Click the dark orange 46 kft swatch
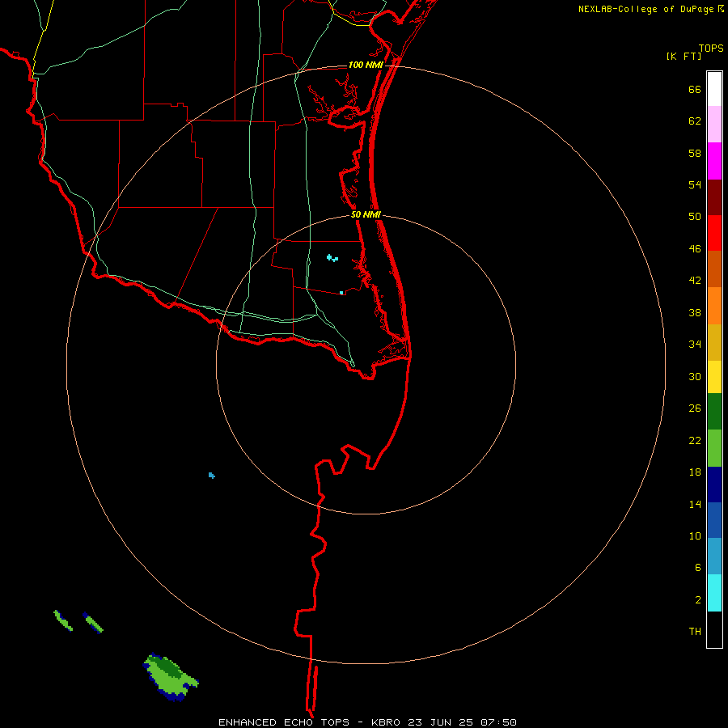The height and width of the screenshot is (728, 728). click(714, 269)
